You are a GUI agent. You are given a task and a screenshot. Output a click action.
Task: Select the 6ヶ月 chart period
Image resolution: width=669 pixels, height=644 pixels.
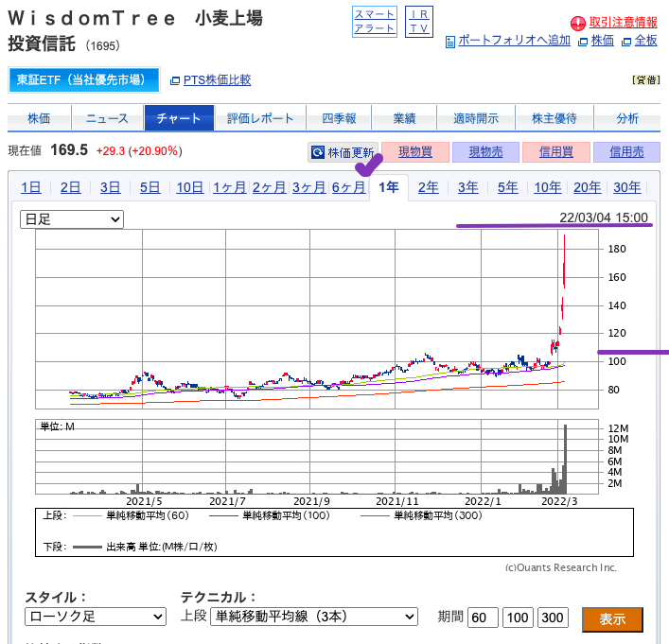coord(348,187)
